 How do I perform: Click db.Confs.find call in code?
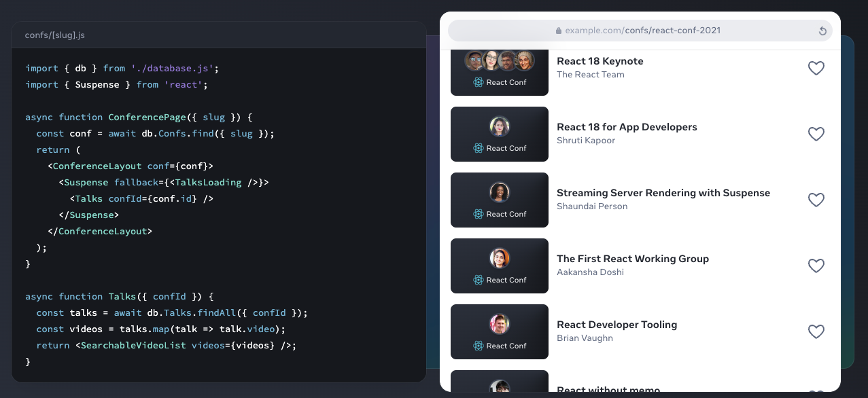(209, 133)
